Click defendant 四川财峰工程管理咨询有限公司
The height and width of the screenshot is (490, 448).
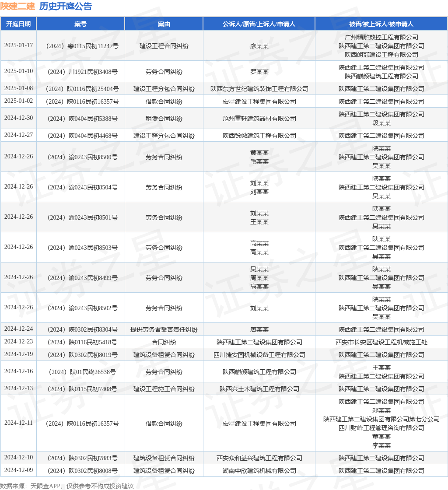point(381,428)
